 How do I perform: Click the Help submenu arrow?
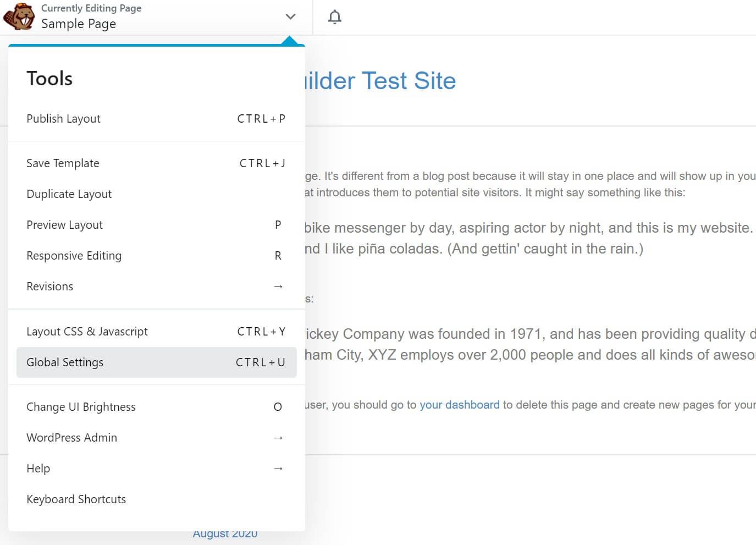click(x=278, y=468)
